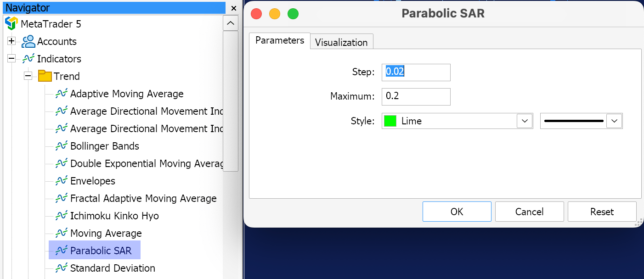Click the red close button on dialog

(256, 14)
